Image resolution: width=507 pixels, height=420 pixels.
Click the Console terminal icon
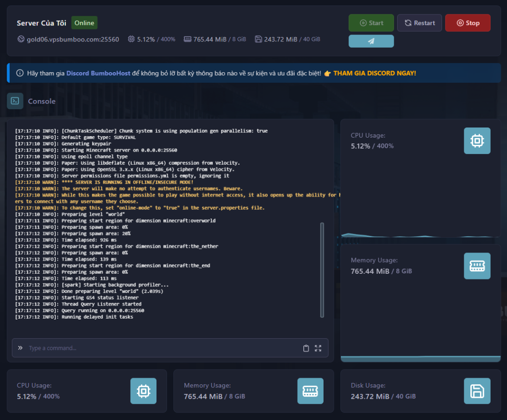pos(14,101)
